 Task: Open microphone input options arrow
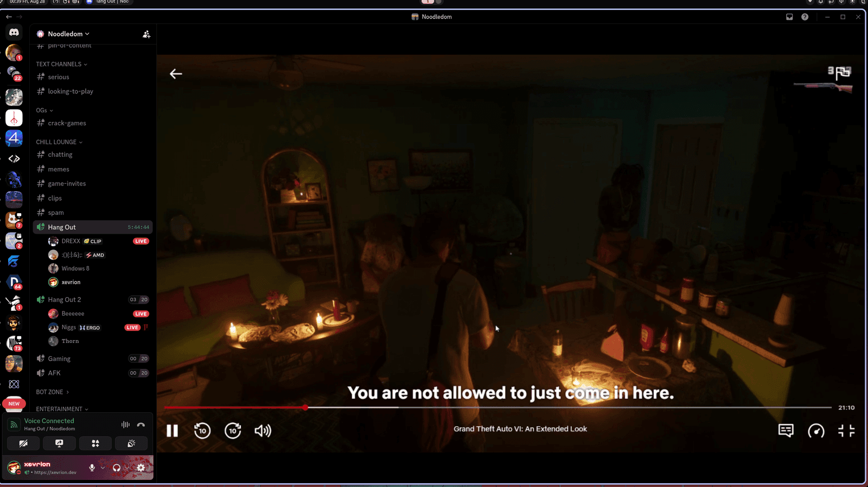tap(103, 467)
